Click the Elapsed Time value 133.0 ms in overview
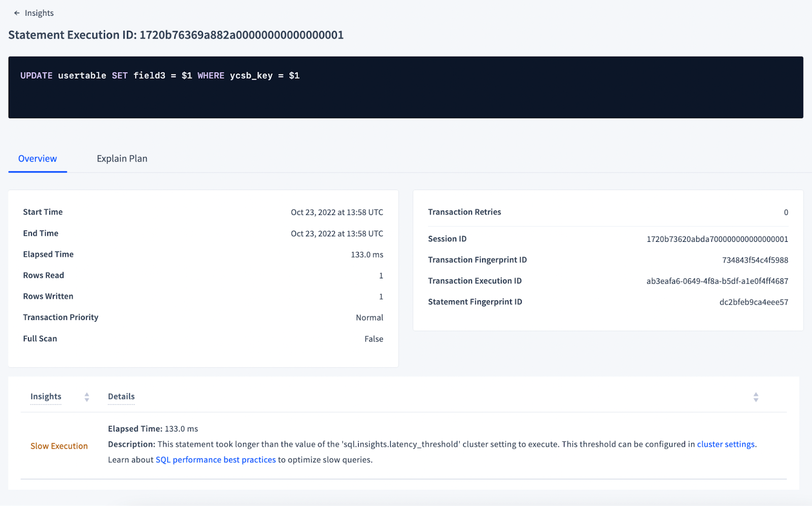Screen dimensions: 812x506 tap(366, 255)
